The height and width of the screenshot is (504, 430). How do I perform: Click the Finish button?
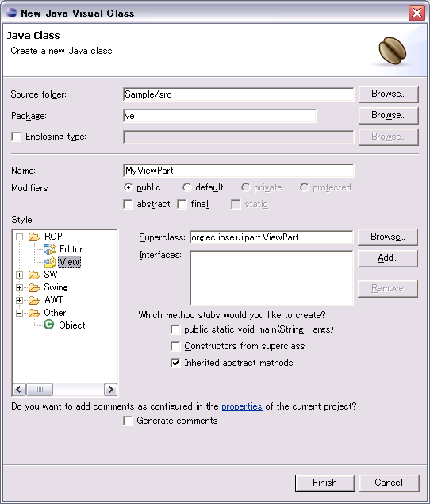pyautogui.click(x=325, y=483)
